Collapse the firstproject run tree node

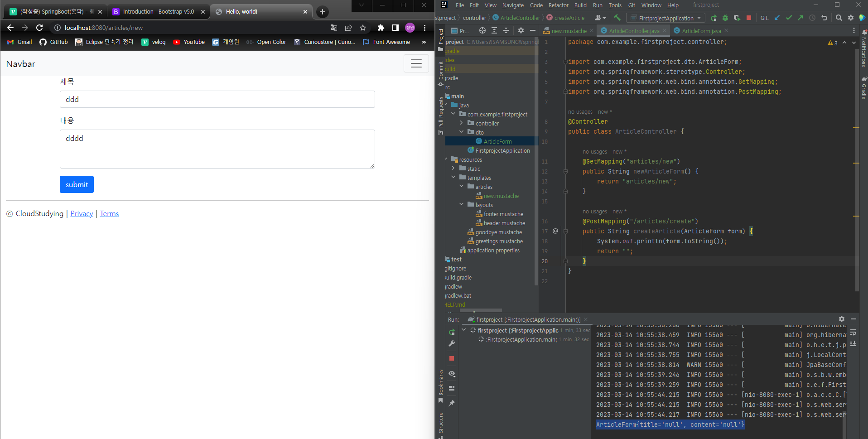tap(464, 330)
